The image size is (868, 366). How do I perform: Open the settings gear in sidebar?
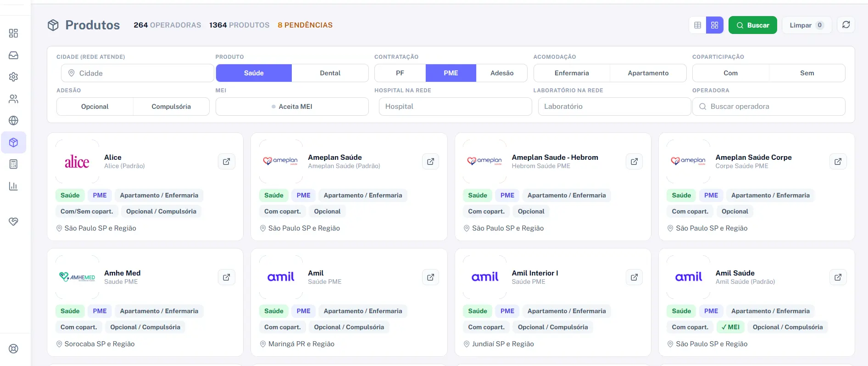(13, 77)
